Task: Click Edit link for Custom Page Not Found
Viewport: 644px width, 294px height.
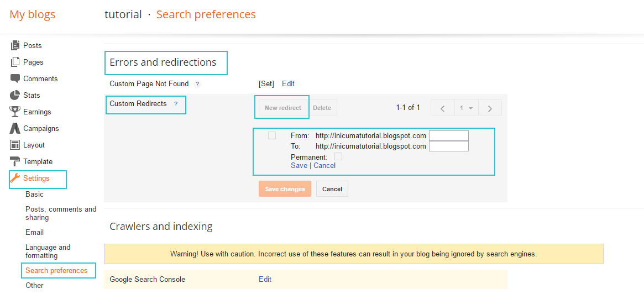Action: coord(288,84)
